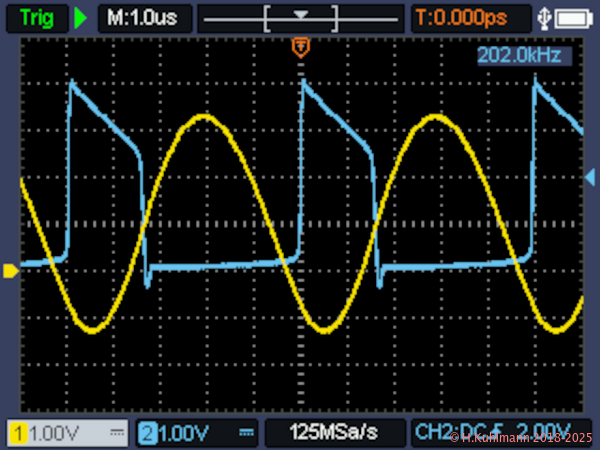This screenshot has height=450, width=600.
Task: Click the USB connection icon
Action: click(x=544, y=18)
